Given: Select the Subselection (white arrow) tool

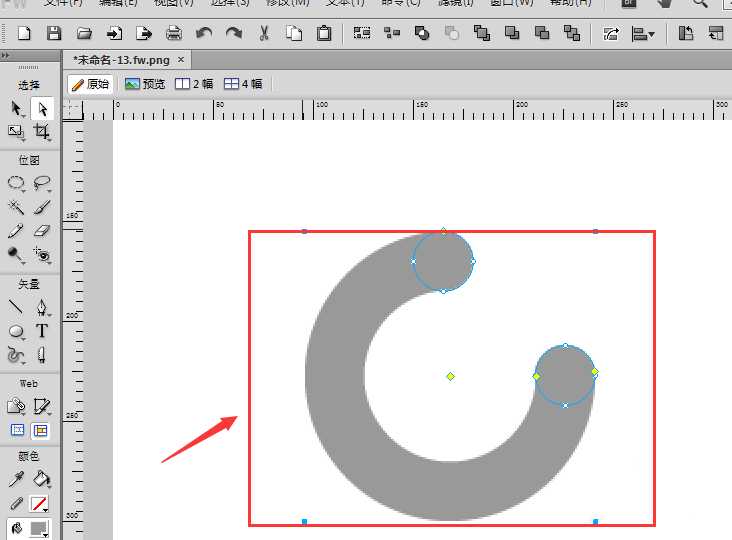Looking at the screenshot, I should pos(42,108).
